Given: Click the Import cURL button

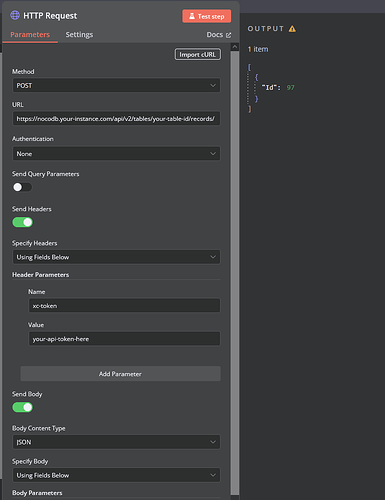Looking at the screenshot, I should pos(198,54).
